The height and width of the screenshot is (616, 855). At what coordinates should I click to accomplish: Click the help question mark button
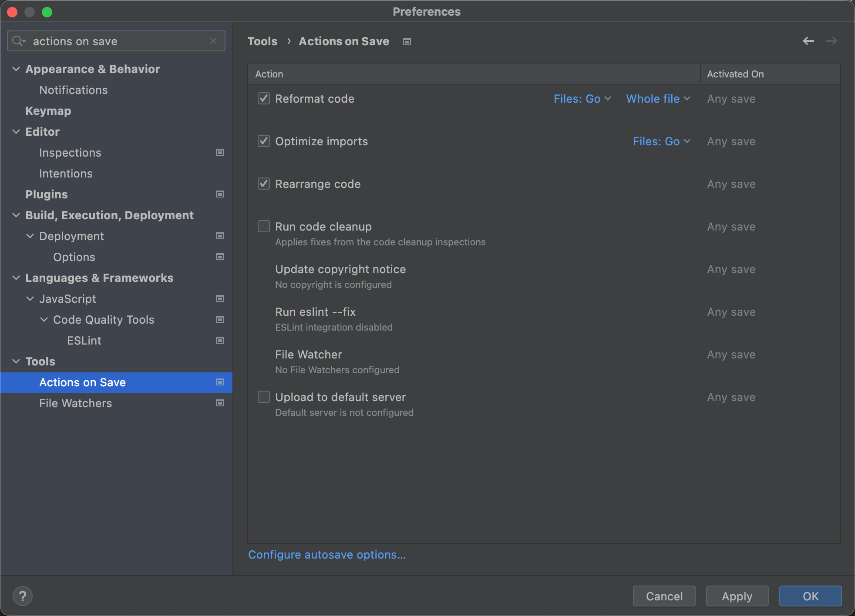click(23, 596)
